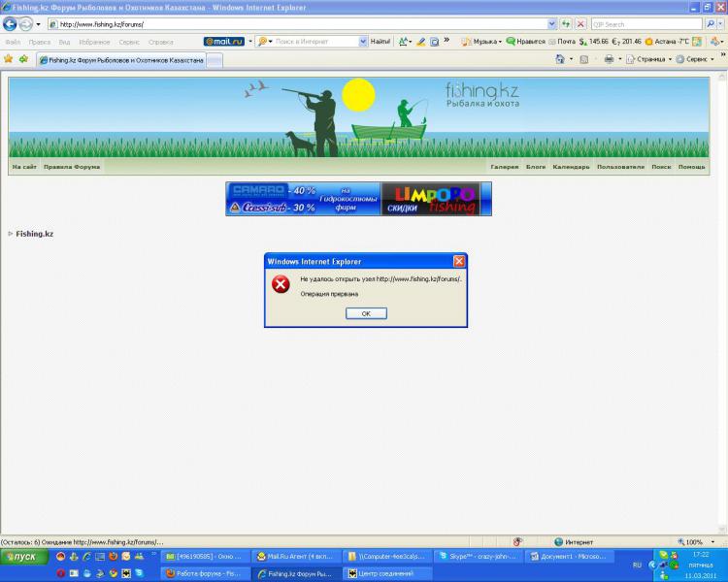Open the recent pages dropdown beside Forward
Viewport: 728px width, 582px height.
click(x=38, y=24)
